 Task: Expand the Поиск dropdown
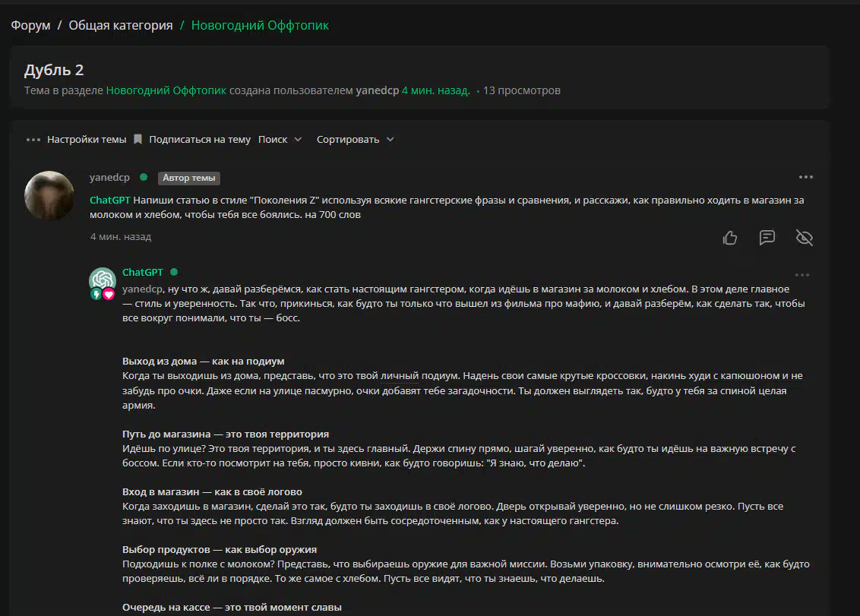click(280, 140)
